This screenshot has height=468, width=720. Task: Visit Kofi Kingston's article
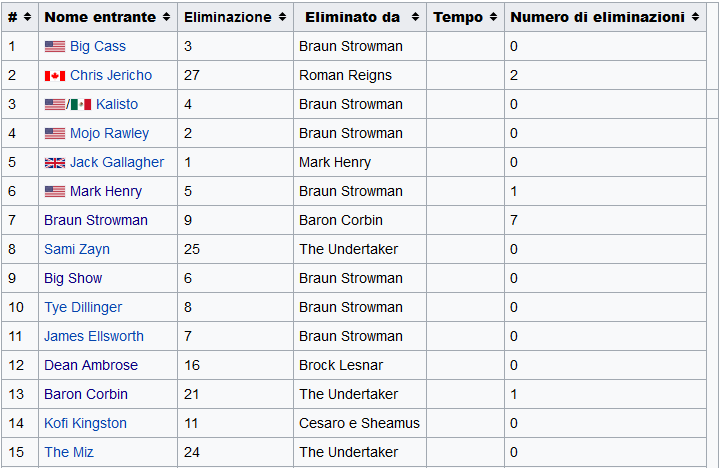tap(85, 423)
